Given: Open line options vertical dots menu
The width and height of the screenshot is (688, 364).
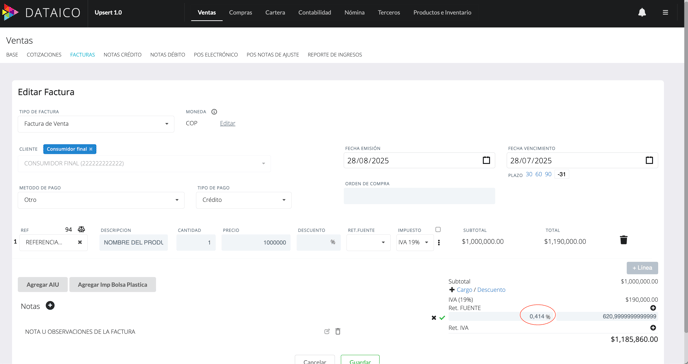Looking at the screenshot, I should [x=439, y=243].
